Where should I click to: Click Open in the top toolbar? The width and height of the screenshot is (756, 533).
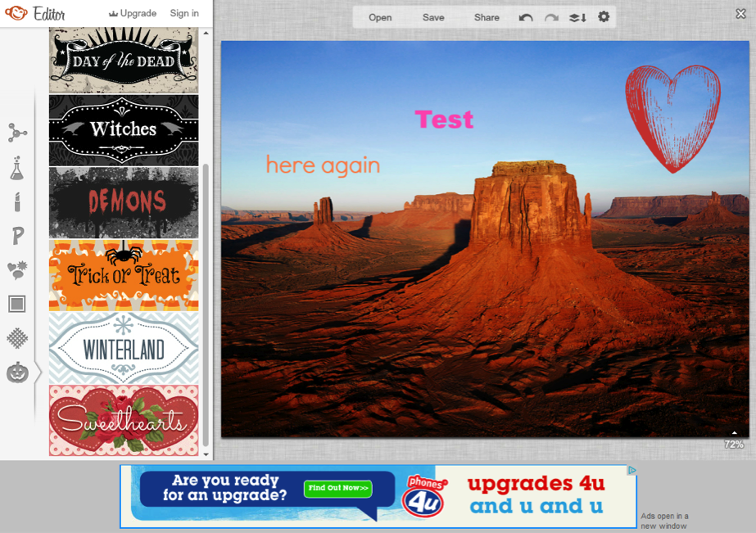point(380,17)
